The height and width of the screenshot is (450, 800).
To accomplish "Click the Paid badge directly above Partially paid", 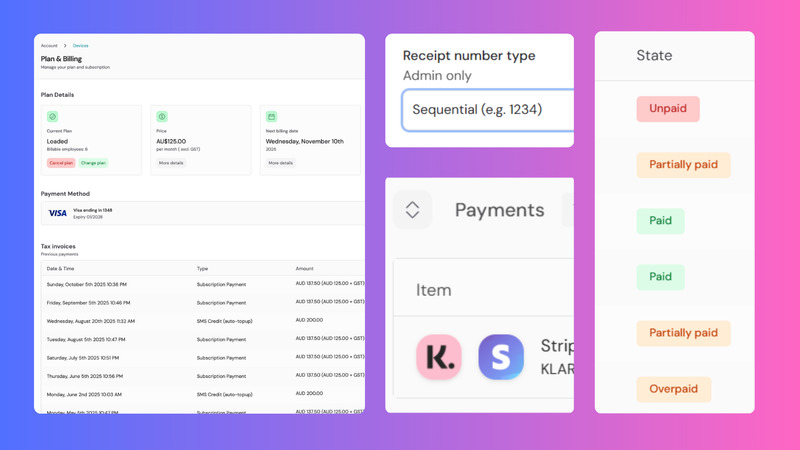I will [x=660, y=277].
